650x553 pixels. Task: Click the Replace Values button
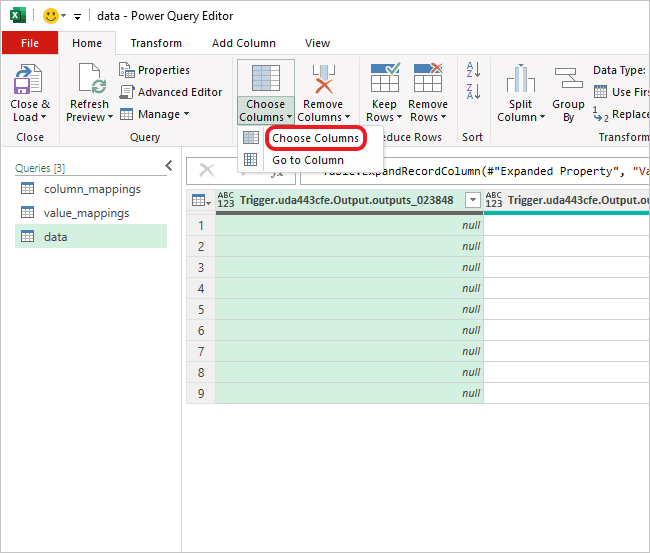[621, 114]
